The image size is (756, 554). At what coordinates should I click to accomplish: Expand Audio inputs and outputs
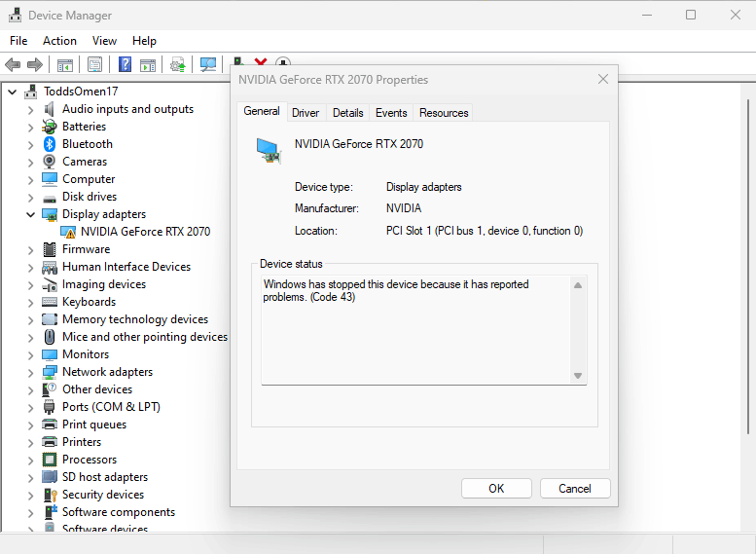click(x=30, y=110)
